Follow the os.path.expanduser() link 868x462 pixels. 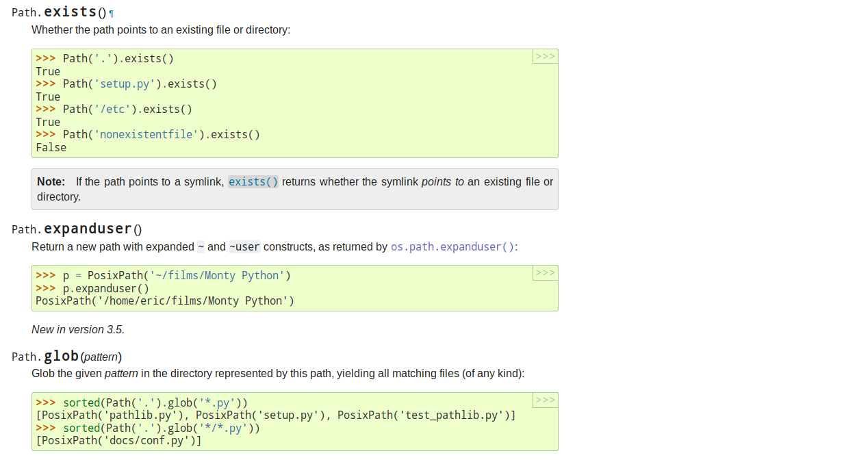[452, 247]
